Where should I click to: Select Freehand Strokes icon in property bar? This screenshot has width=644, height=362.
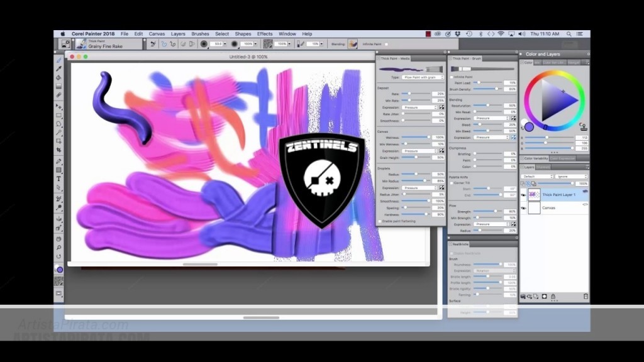pyautogui.click(x=164, y=44)
